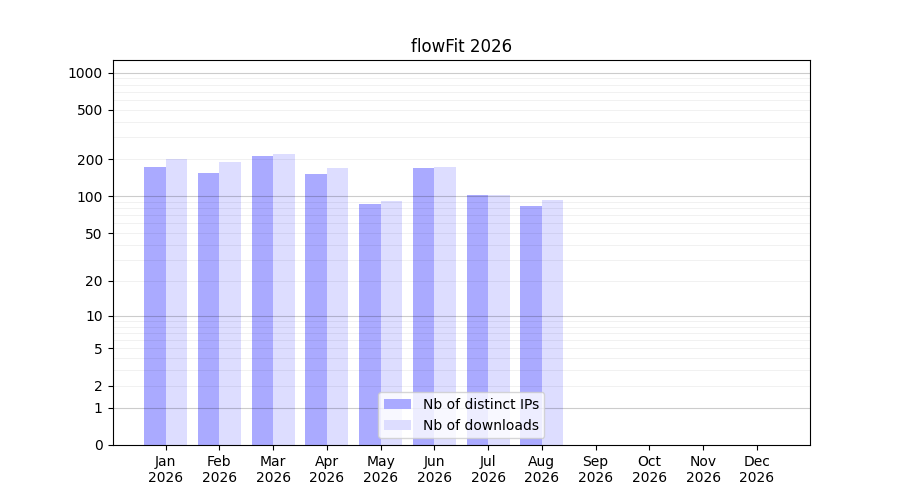The width and height of the screenshot is (900, 500).
Task: Click the y-axis value '10'
Action: pyautogui.click(x=94, y=316)
